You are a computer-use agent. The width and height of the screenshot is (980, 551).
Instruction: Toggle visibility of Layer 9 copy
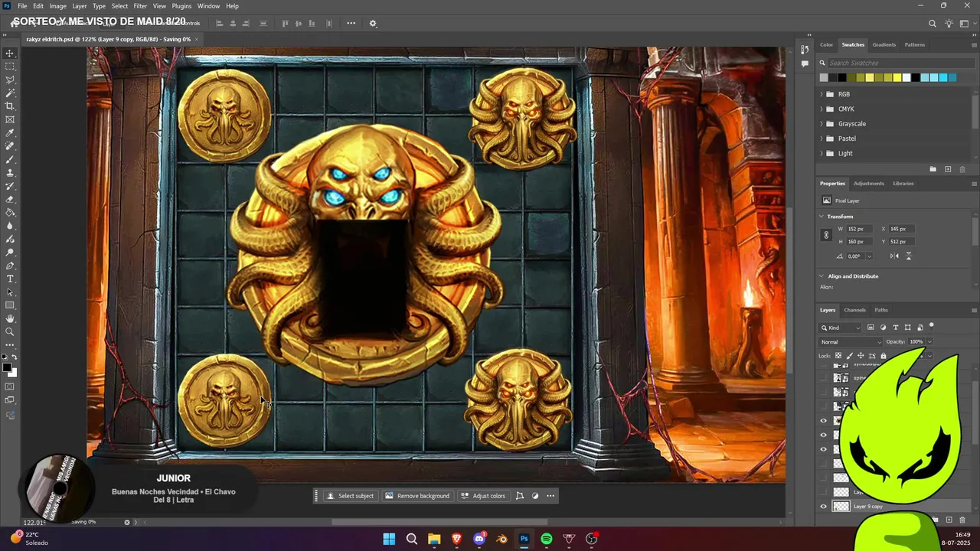(x=824, y=507)
